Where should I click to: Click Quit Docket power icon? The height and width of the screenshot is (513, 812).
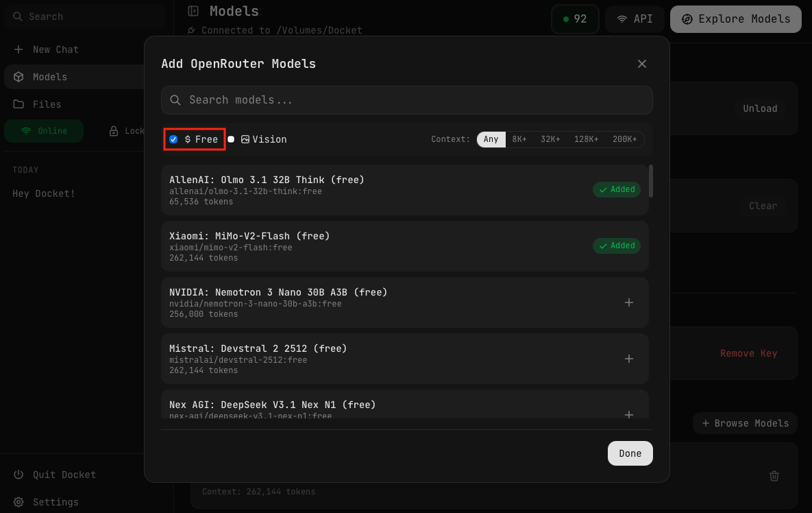19,475
